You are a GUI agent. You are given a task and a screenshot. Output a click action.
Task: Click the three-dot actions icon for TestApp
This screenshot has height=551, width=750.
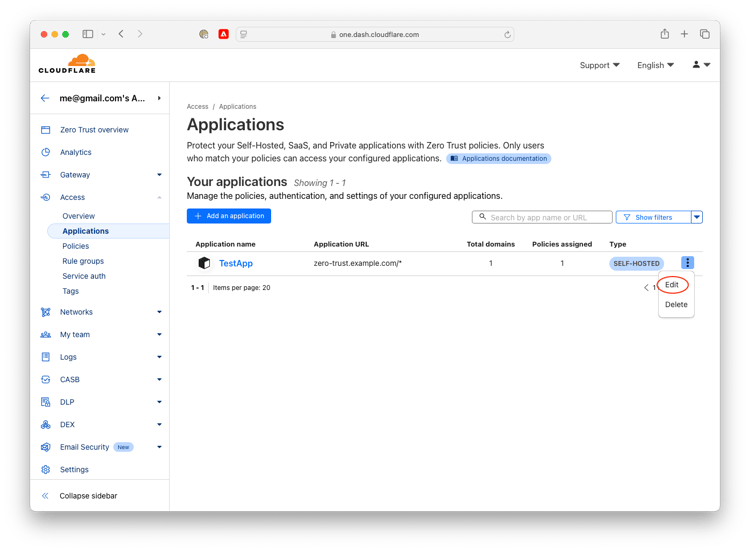[688, 263]
